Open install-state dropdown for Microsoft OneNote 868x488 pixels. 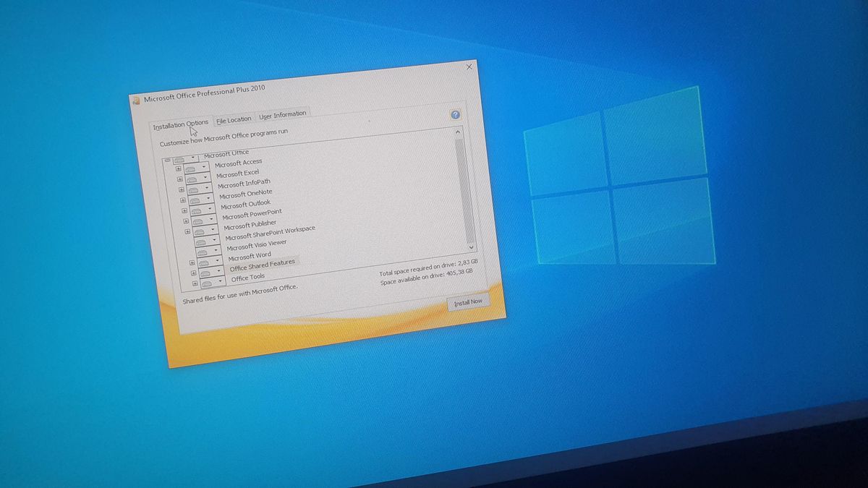click(201, 199)
